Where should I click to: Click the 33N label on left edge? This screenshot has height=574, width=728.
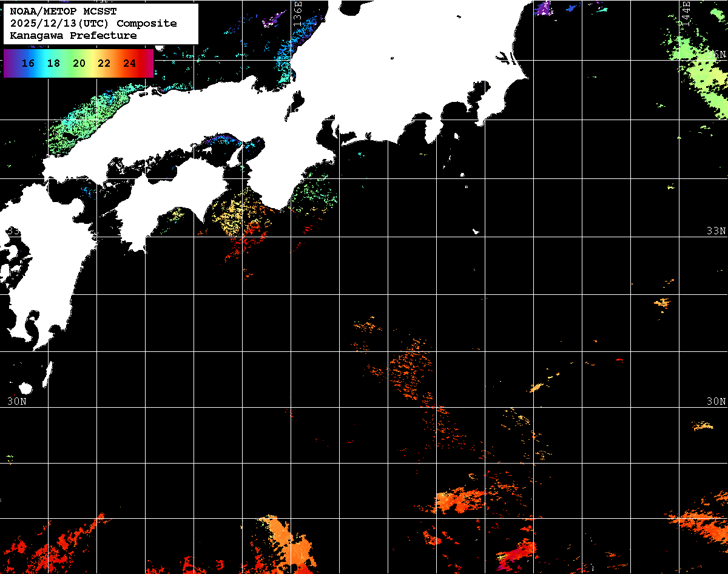[12, 231]
